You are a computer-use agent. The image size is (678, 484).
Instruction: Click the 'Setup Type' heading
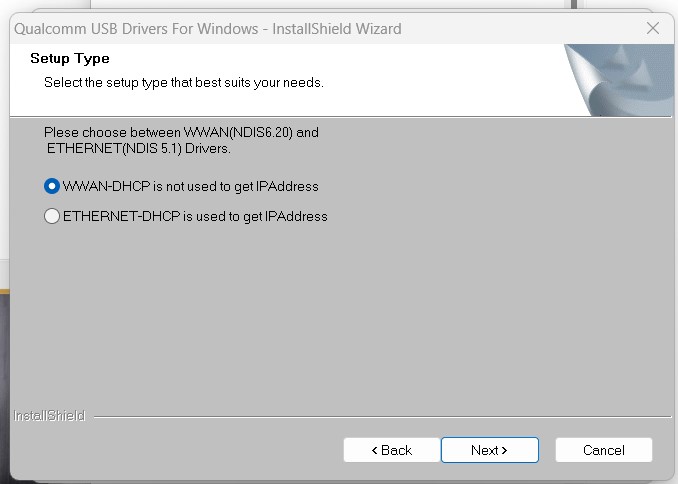coord(70,58)
